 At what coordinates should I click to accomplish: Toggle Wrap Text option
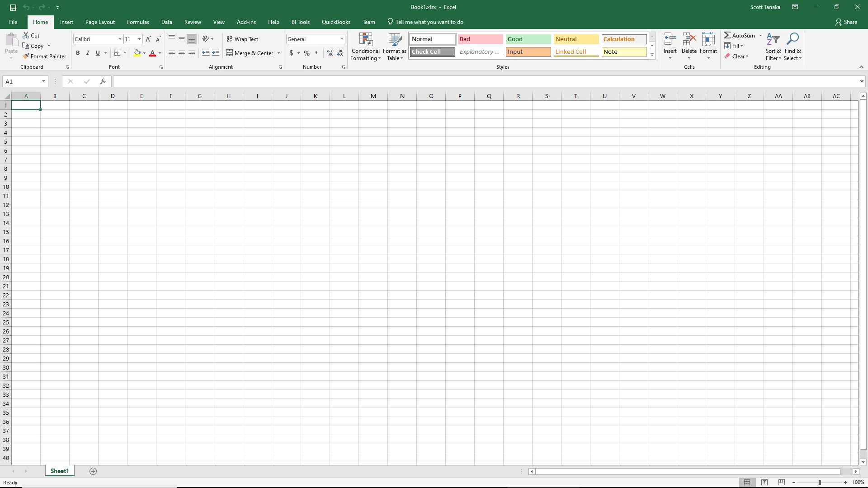[x=242, y=39]
